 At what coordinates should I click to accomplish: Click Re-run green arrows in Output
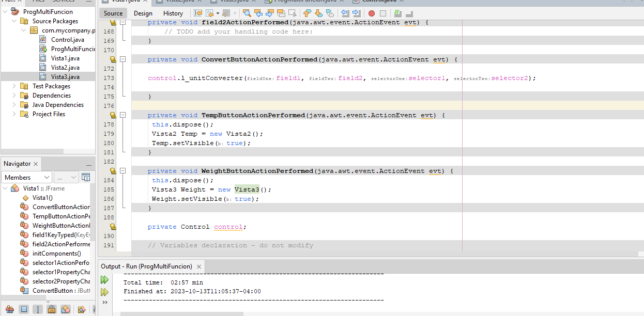105,280
